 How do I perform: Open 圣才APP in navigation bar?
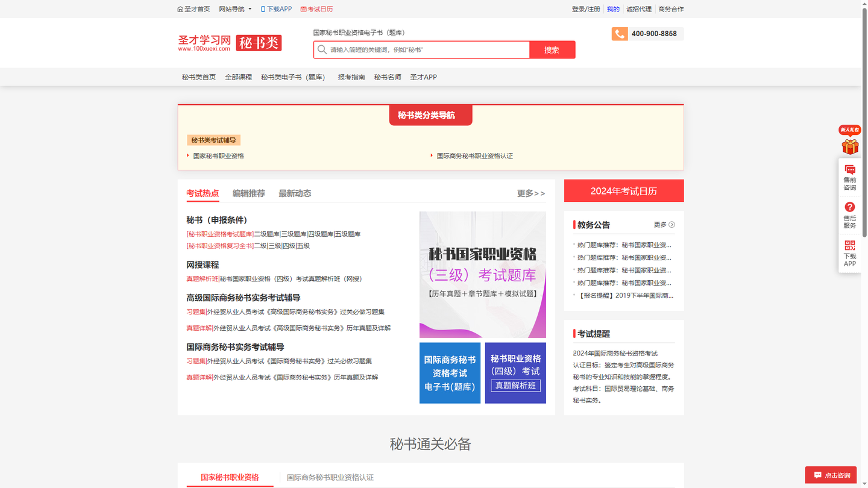(423, 77)
